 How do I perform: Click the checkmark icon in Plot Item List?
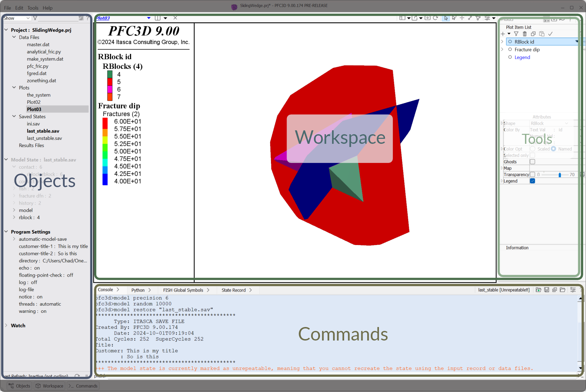point(550,34)
